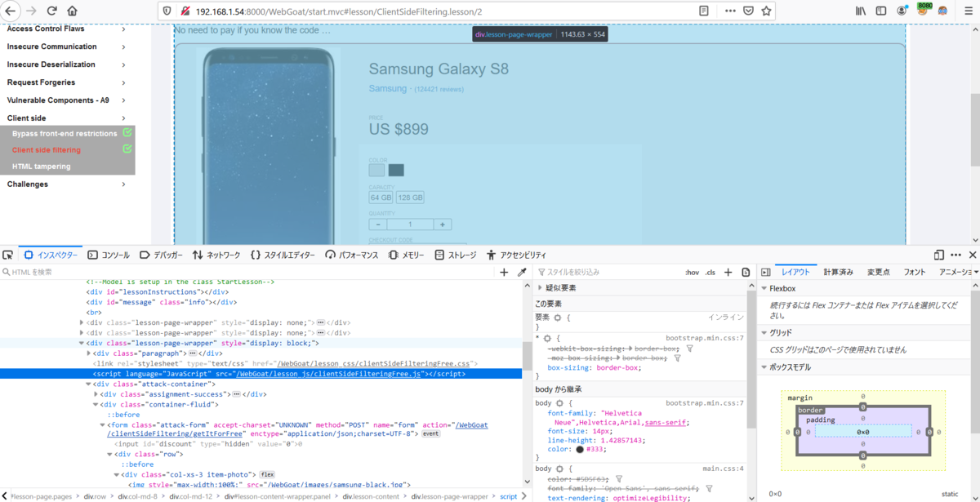Select the レイアウト sidebar tab
The height and width of the screenshot is (502, 980).
pos(795,272)
